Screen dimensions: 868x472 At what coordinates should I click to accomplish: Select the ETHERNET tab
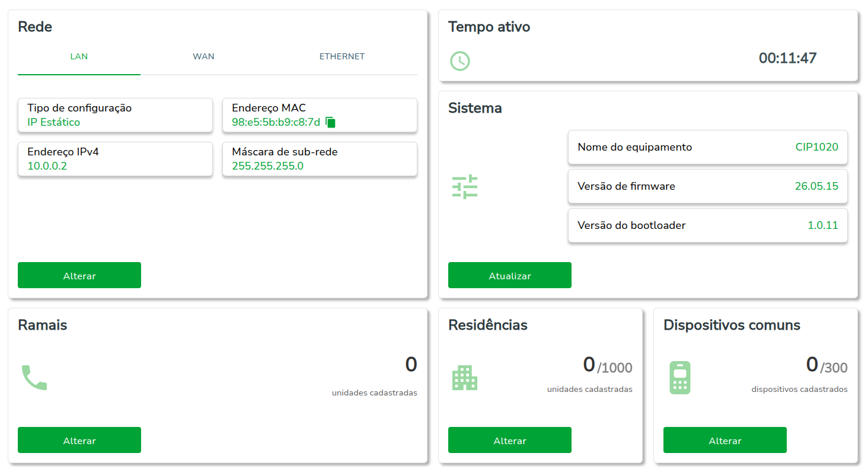tap(342, 57)
